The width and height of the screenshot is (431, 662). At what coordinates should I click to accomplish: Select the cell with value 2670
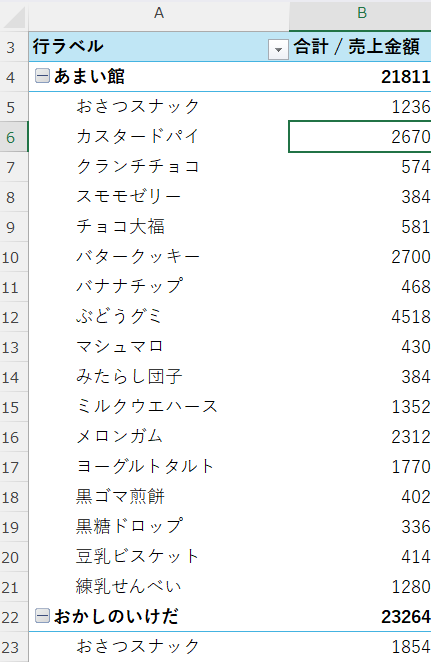(x=360, y=137)
